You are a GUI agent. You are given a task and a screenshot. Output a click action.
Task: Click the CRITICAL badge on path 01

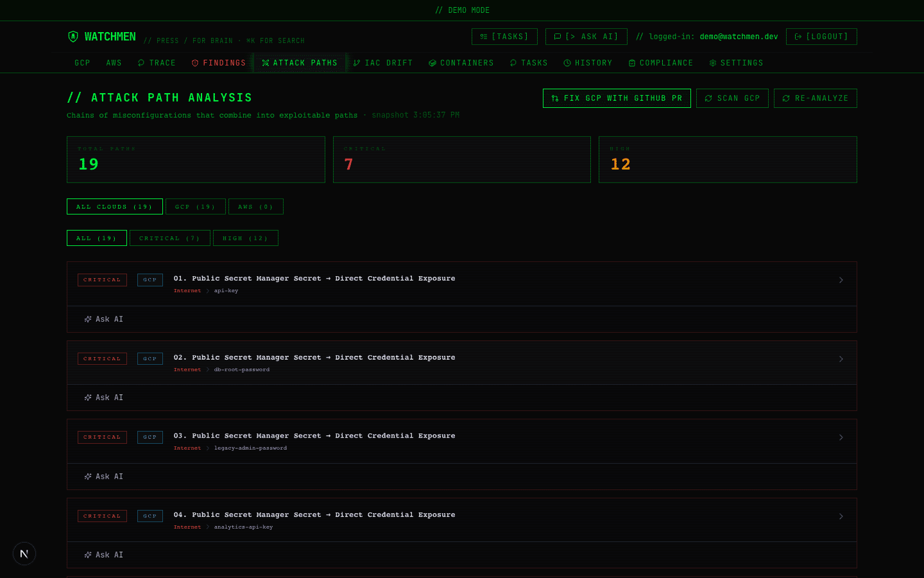pyautogui.click(x=102, y=280)
